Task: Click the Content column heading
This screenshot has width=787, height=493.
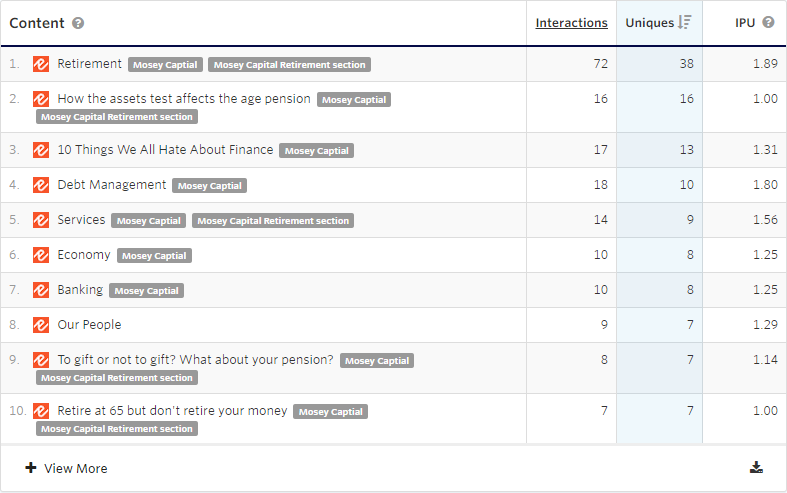Action: click(37, 23)
